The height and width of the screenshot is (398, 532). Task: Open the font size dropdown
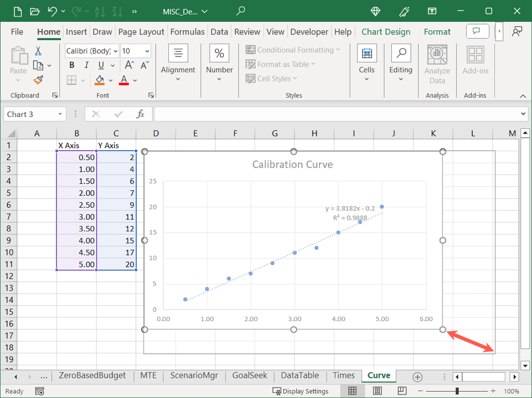147,51
